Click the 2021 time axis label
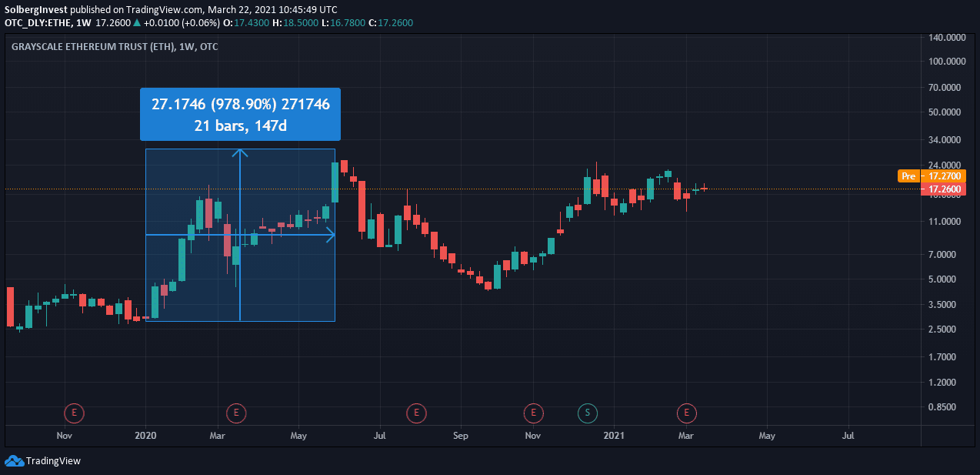Image resolution: width=980 pixels, height=475 pixels. coord(613,436)
